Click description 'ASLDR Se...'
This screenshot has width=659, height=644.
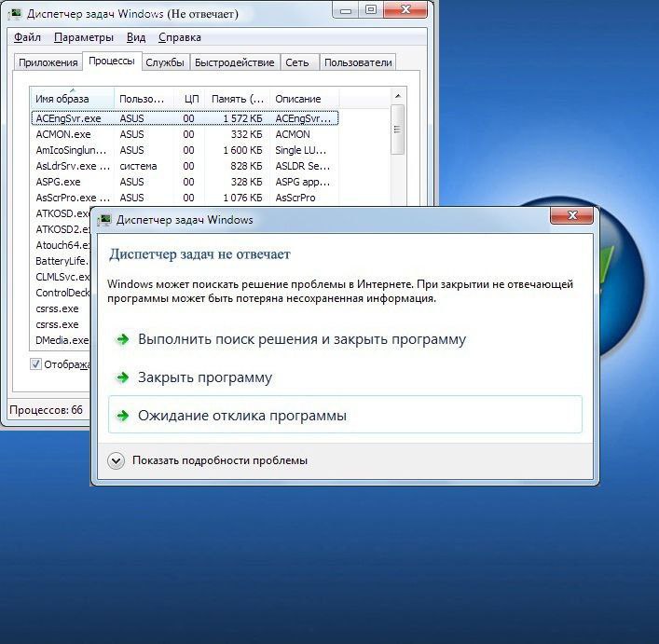(303, 166)
